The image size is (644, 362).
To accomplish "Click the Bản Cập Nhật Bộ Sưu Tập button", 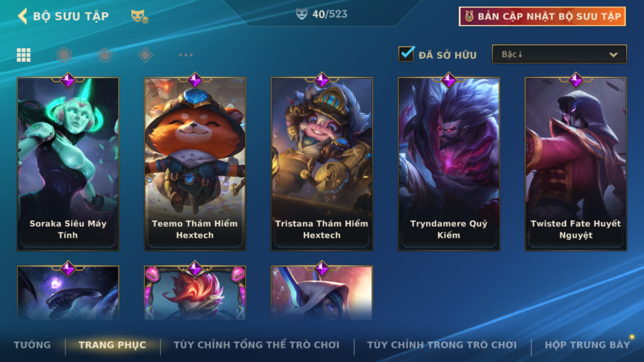I will (x=542, y=16).
